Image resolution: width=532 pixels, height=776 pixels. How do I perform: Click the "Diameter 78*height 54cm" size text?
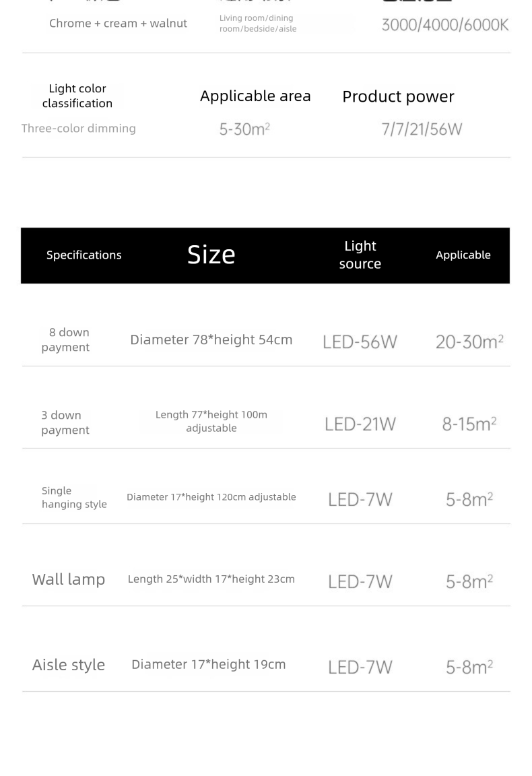[x=211, y=339]
